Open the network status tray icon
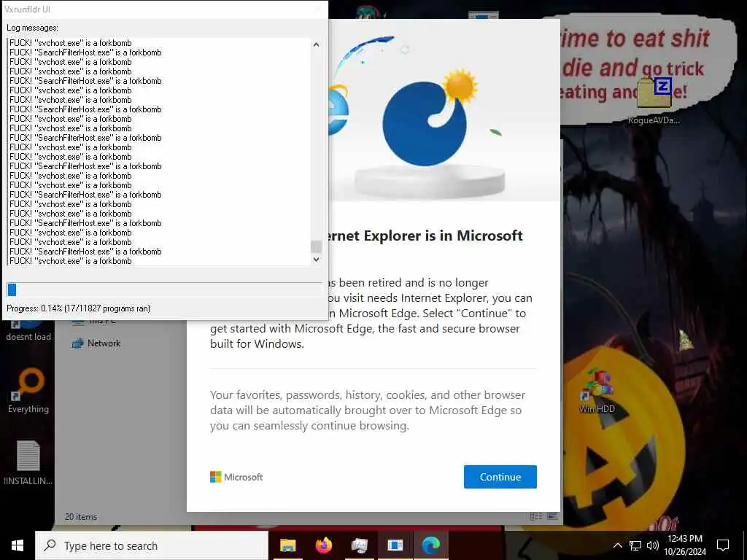 (635, 545)
